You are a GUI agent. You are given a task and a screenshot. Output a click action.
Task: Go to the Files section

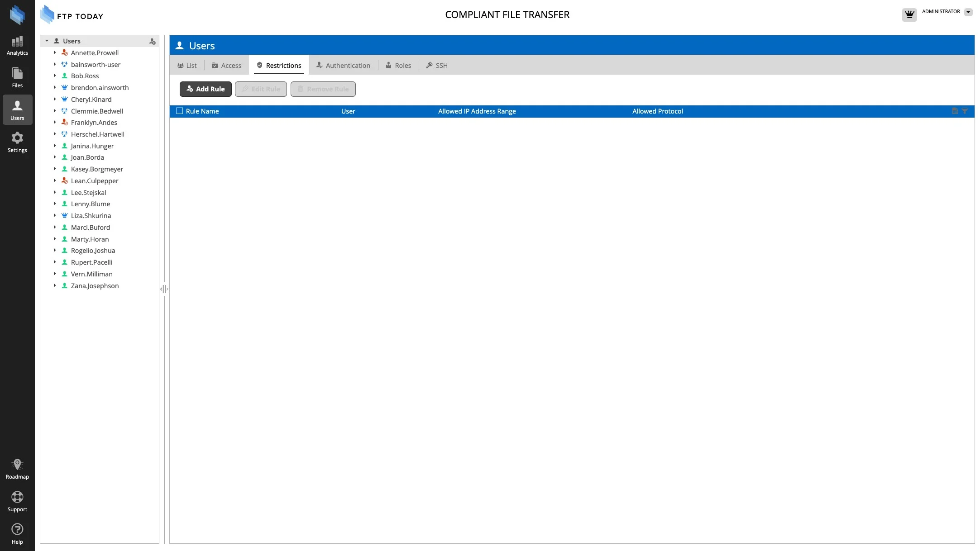point(17,77)
